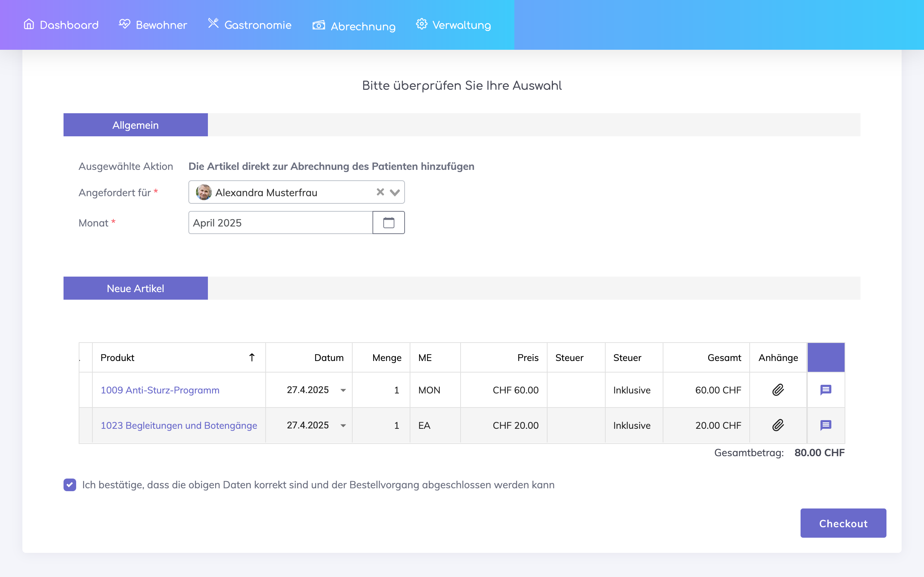Click the paperclip attachment icon for Begleitungen und Botengänge
Viewport: 924px width, 577px height.
[778, 425]
